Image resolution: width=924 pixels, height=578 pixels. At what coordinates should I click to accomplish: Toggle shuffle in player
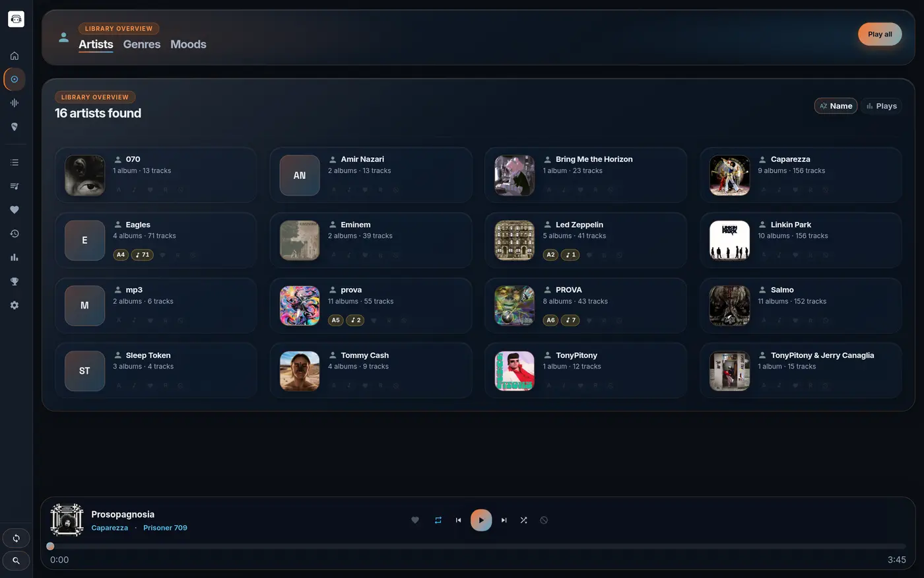click(x=523, y=521)
